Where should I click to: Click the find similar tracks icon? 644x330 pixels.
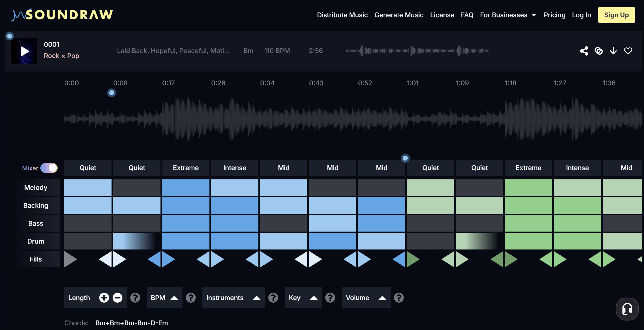click(x=598, y=51)
